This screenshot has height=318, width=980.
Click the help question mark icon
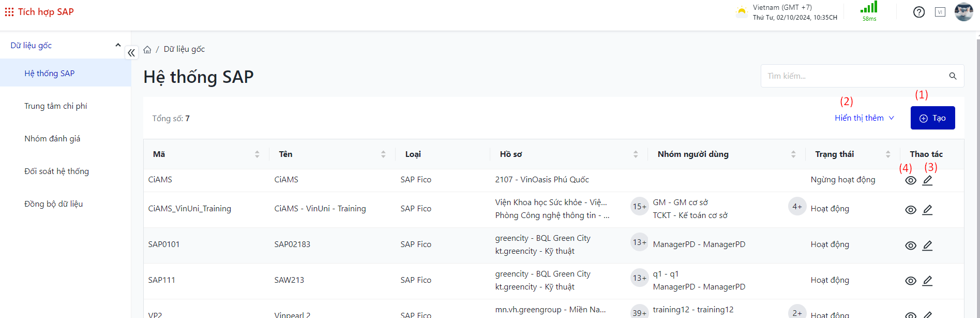tap(918, 12)
